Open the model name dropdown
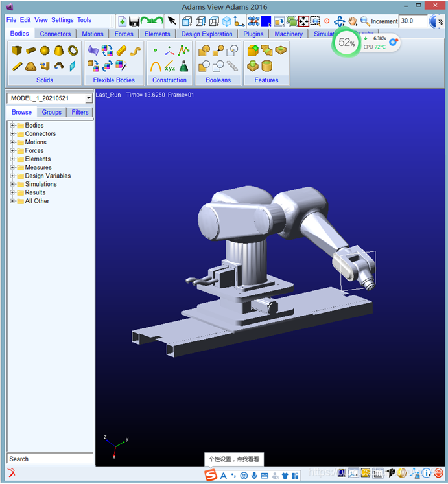 89,98
